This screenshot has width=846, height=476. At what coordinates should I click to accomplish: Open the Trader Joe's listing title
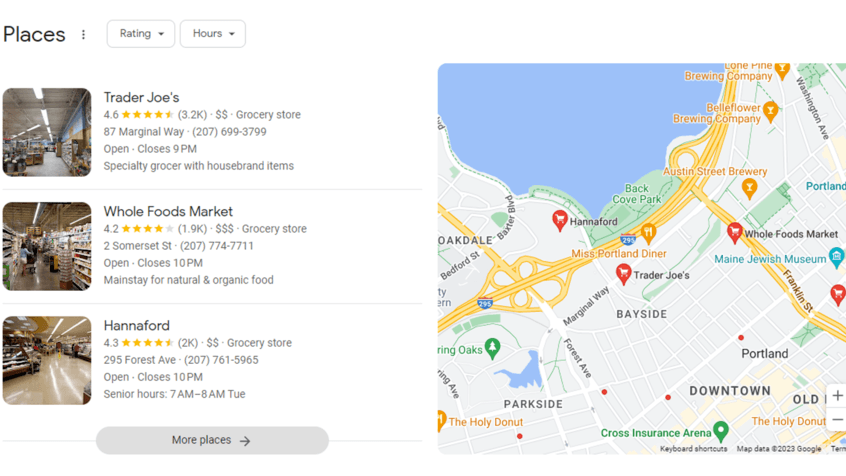141,97
